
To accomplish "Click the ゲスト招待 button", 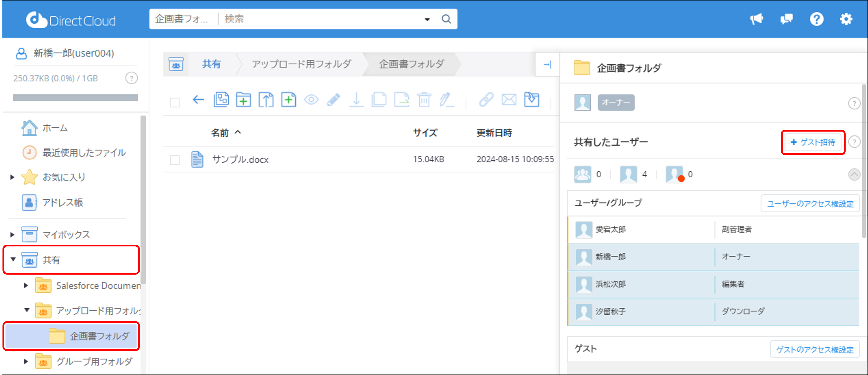I will coord(813,142).
